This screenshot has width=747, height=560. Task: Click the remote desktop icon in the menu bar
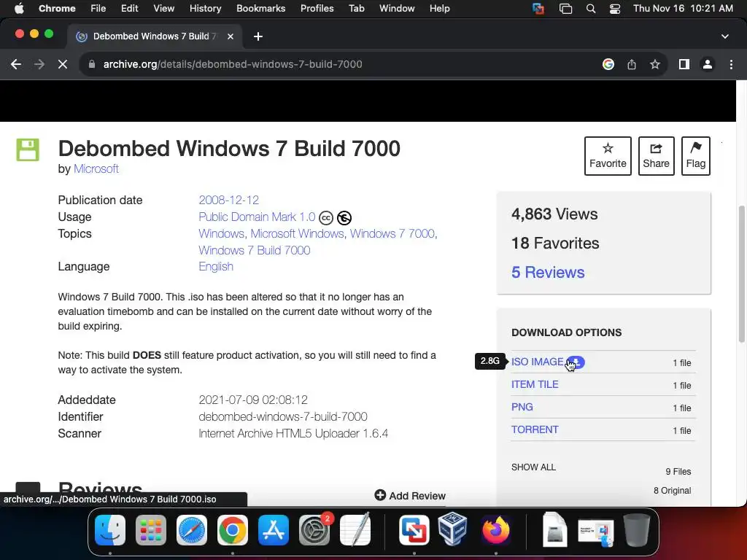click(x=538, y=9)
